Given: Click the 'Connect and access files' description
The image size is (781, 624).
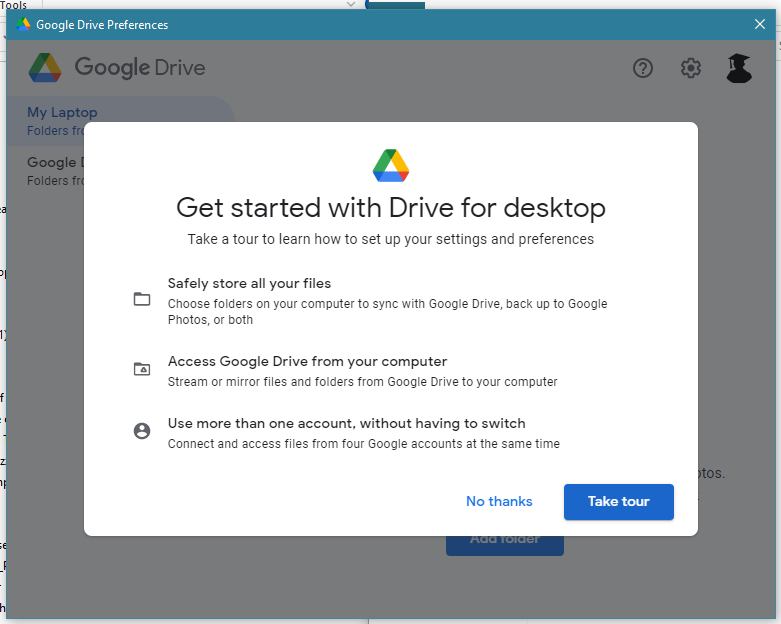Looking at the screenshot, I should click(364, 444).
